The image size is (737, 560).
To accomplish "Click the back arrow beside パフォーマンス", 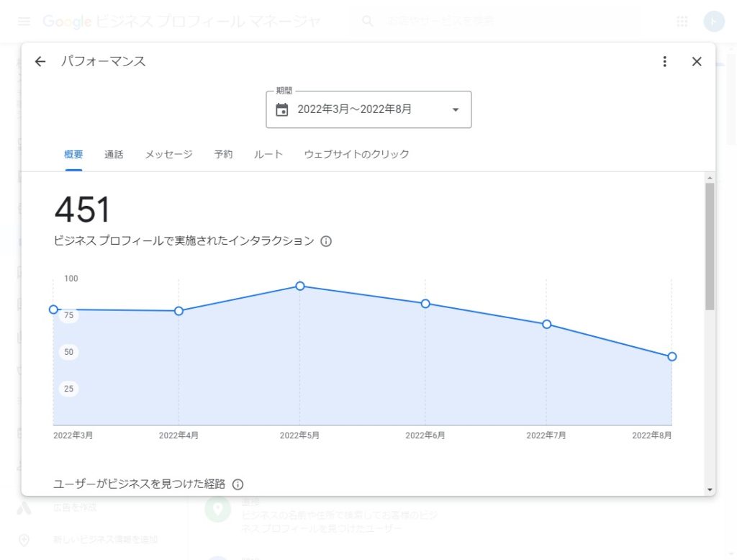I will tap(40, 62).
